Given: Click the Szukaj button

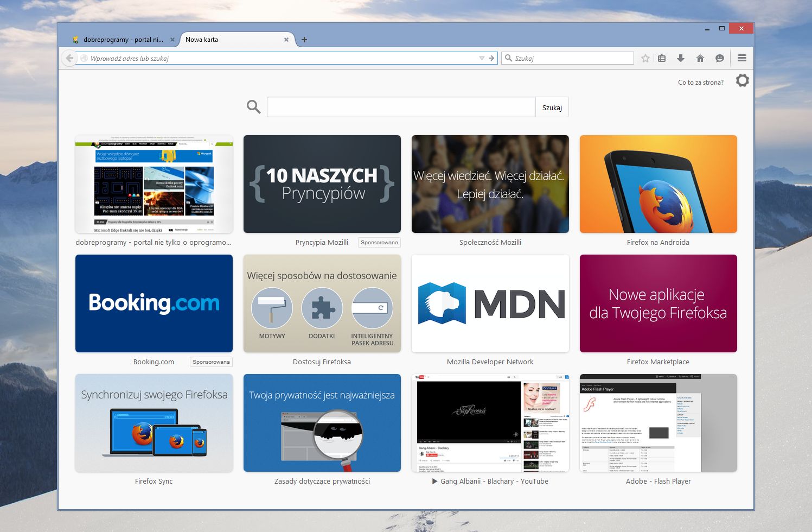Looking at the screenshot, I should pos(552,107).
